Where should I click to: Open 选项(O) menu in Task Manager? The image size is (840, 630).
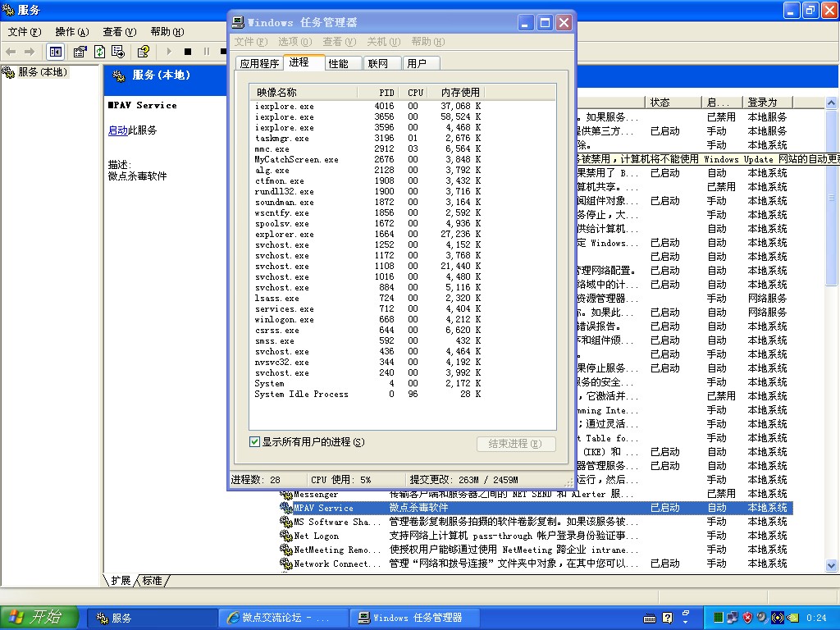(295, 42)
